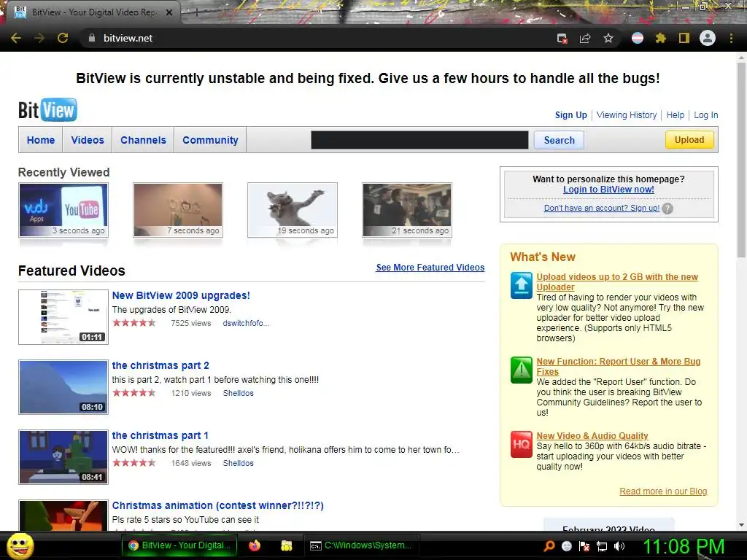
Task: Reload the page with refresh icon
Action: [x=63, y=38]
